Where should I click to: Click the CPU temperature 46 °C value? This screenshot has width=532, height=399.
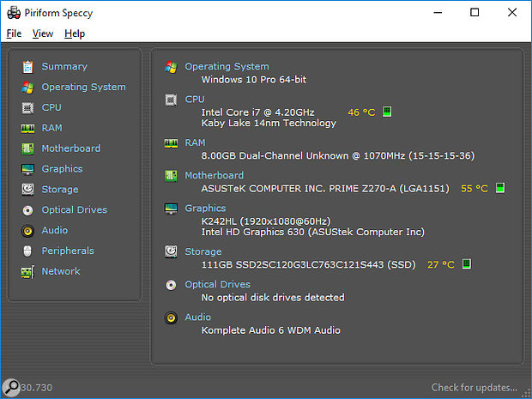point(362,112)
